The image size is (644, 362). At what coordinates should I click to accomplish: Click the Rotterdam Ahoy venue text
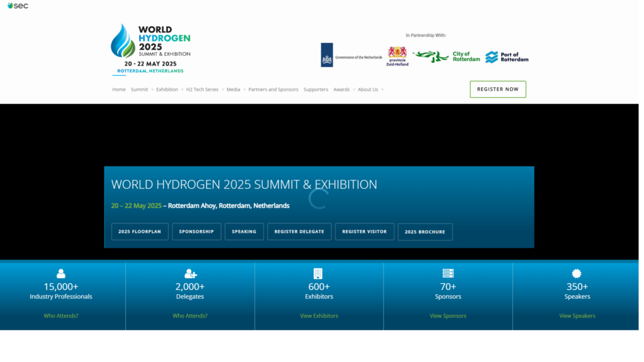[229, 206]
